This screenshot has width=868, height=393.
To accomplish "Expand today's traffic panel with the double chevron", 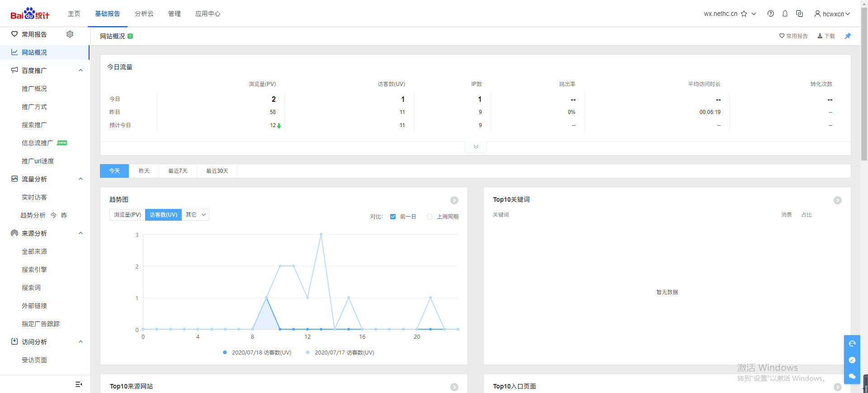I will [x=476, y=147].
